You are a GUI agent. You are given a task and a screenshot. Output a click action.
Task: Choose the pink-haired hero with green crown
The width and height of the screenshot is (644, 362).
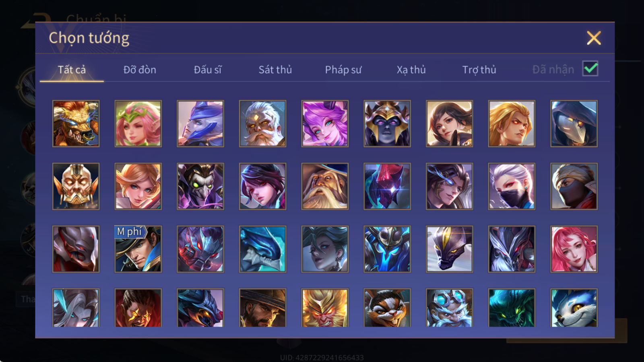point(138,123)
